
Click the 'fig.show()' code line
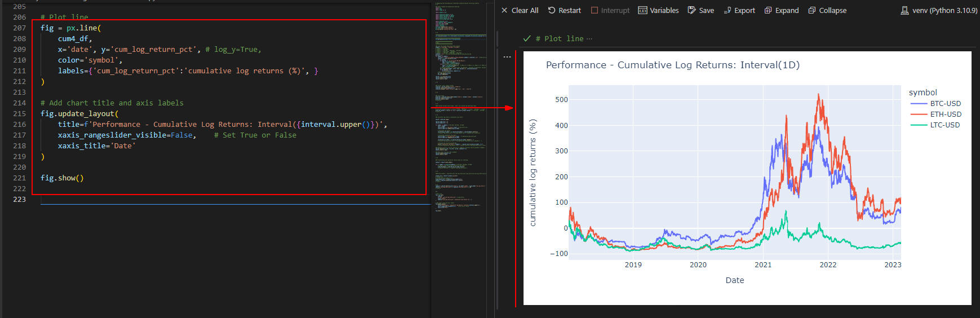click(62, 178)
